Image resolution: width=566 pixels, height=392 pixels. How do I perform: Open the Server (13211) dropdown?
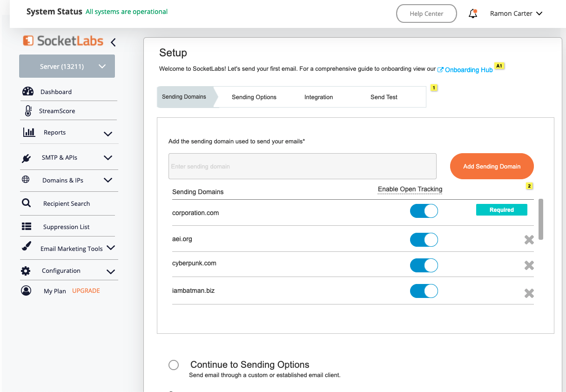(67, 67)
